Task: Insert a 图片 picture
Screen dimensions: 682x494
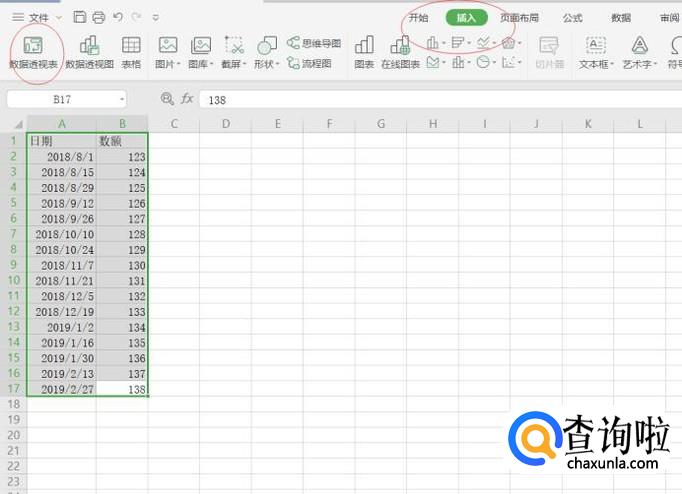Action: tap(168, 48)
